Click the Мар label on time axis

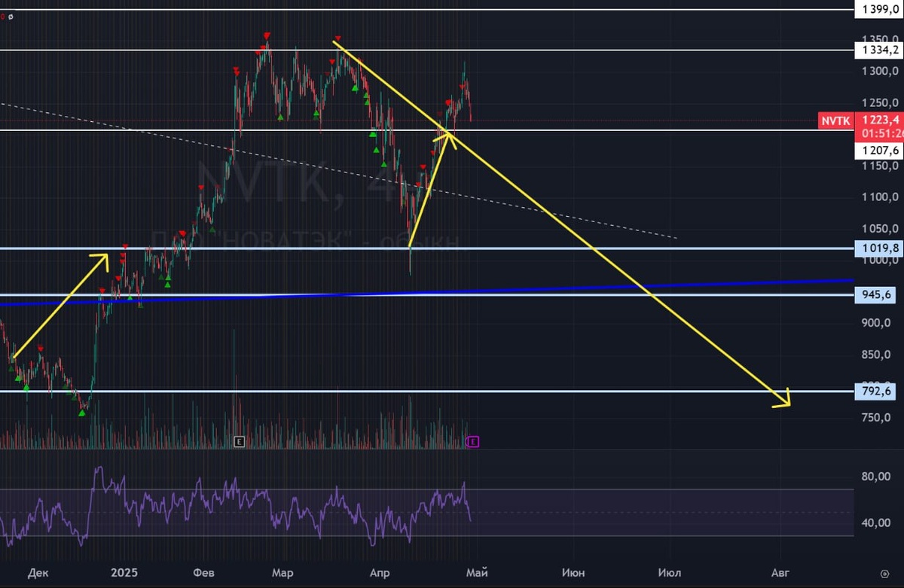[x=282, y=574]
